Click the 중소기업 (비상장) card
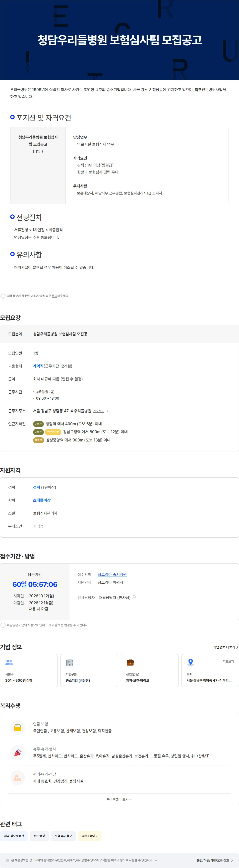This screenshot has width=239, height=868. (x=89, y=671)
